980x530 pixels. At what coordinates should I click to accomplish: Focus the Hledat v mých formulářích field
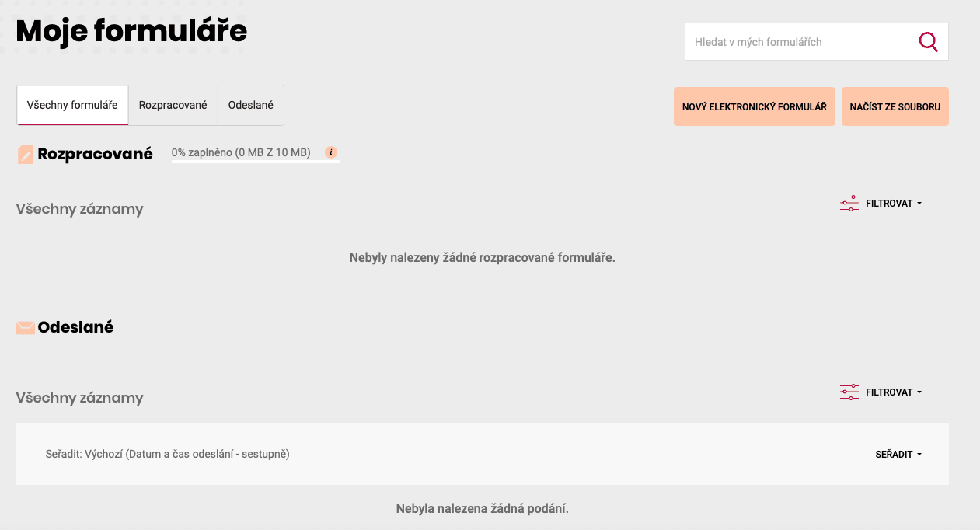click(796, 42)
